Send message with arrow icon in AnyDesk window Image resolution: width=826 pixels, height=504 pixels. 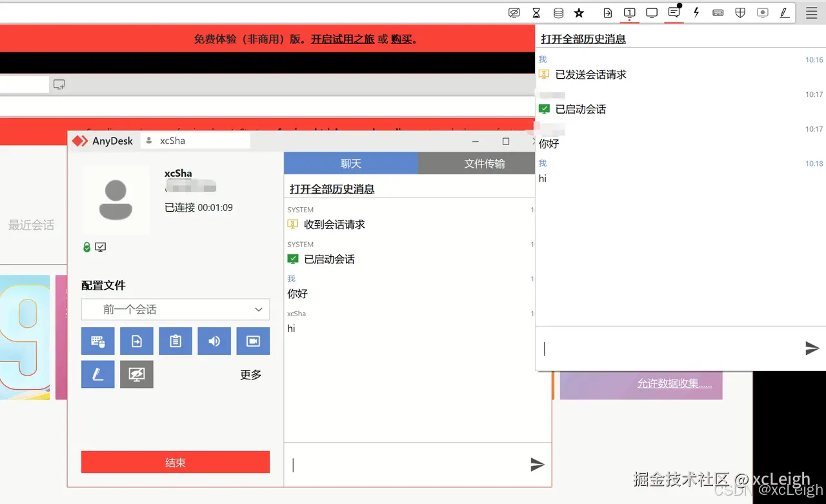(537, 464)
